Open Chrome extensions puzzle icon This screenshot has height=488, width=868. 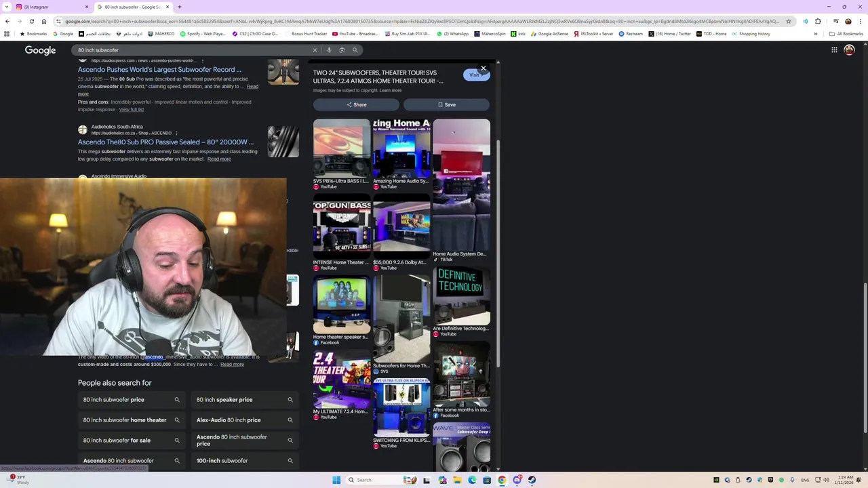click(x=818, y=21)
